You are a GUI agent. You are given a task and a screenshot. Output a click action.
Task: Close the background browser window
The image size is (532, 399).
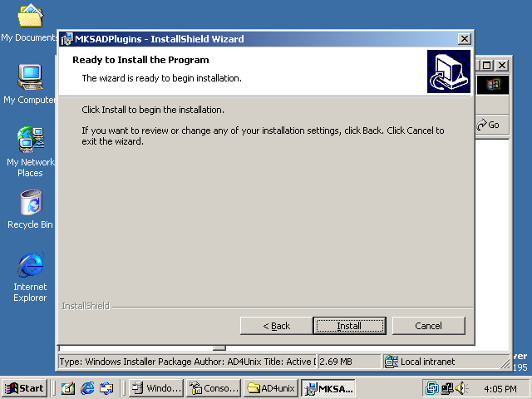(502, 65)
